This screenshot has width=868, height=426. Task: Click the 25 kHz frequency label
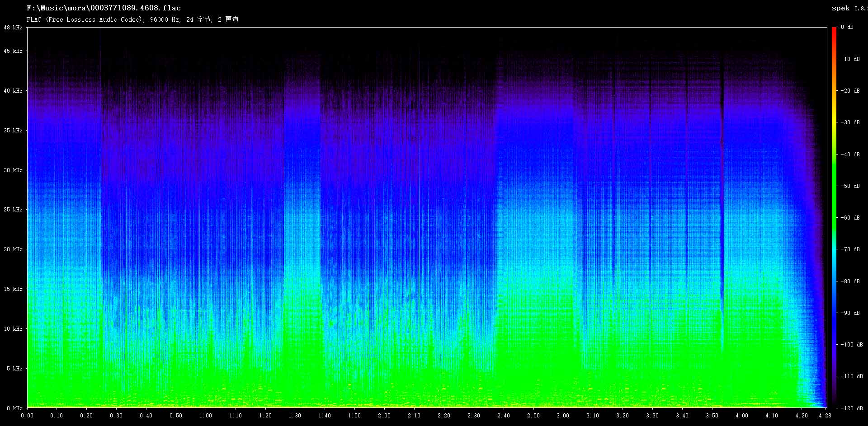point(13,210)
